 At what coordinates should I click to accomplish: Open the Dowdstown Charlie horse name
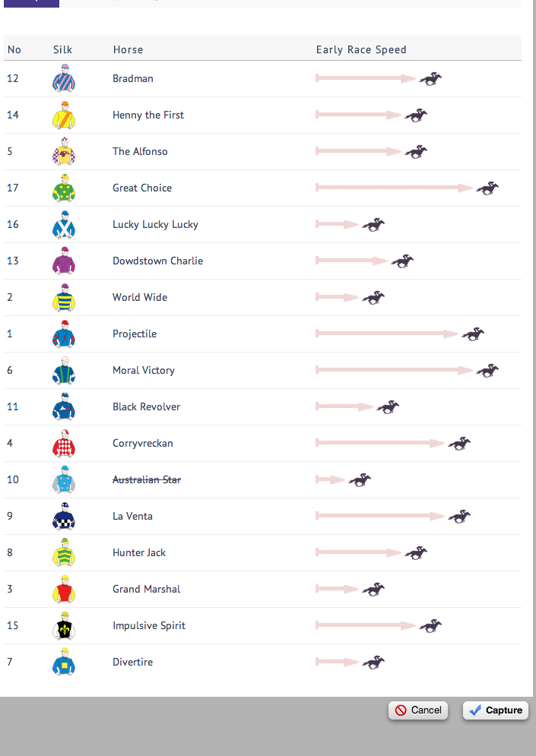[x=158, y=261]
